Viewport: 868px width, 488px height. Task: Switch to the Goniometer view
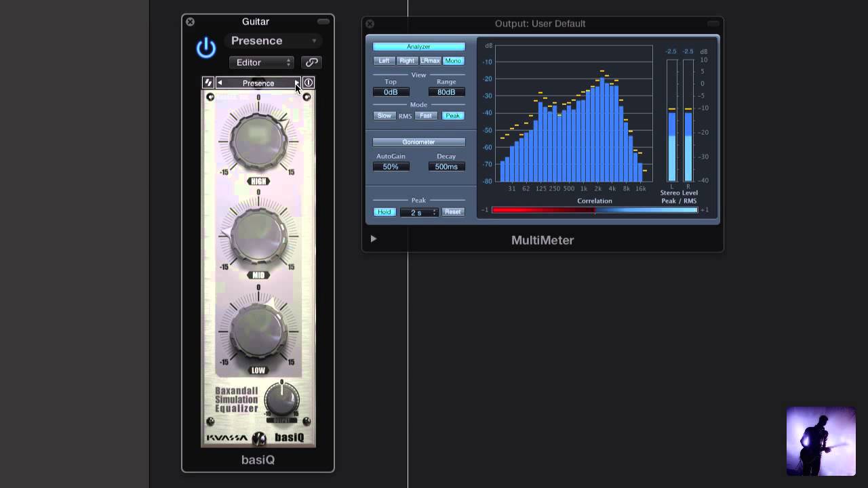click(419, 142)
